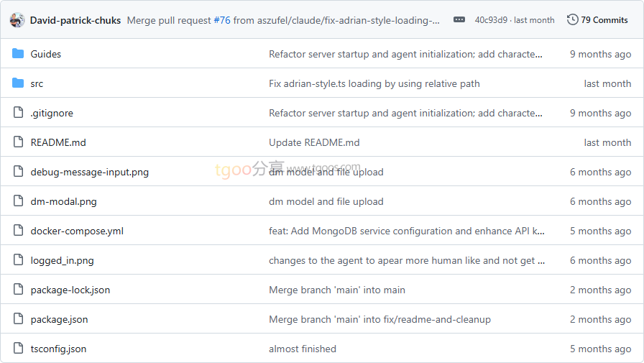
Task: Open logged_in.png file
Action: click(x=62, y=260)
